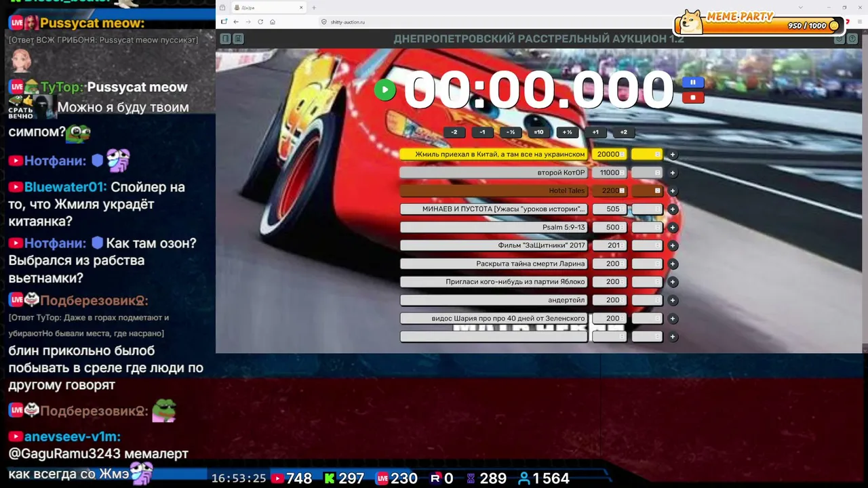Viewport: 868px width, 488px height.
Task: Click plus icon on 'видос Шария' row
Action: pyautogui.click(x=673, y=319)
